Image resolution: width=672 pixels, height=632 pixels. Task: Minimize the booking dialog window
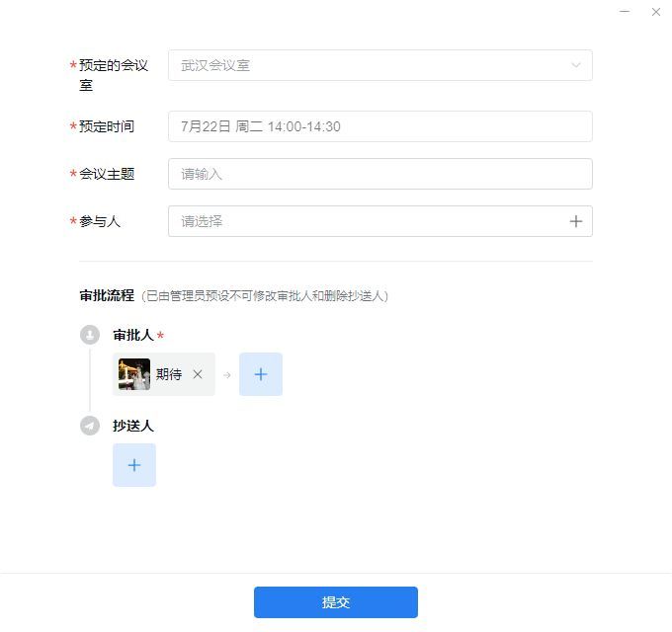625,12
